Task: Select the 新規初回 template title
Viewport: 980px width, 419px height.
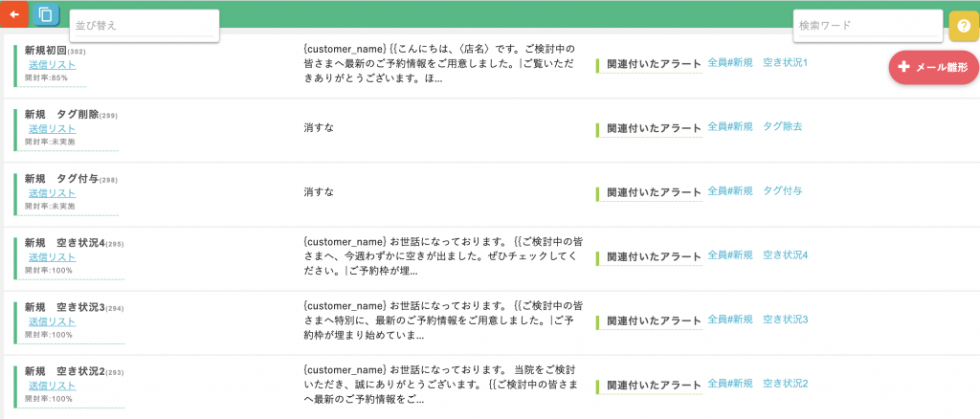Action: click(45, 50)
